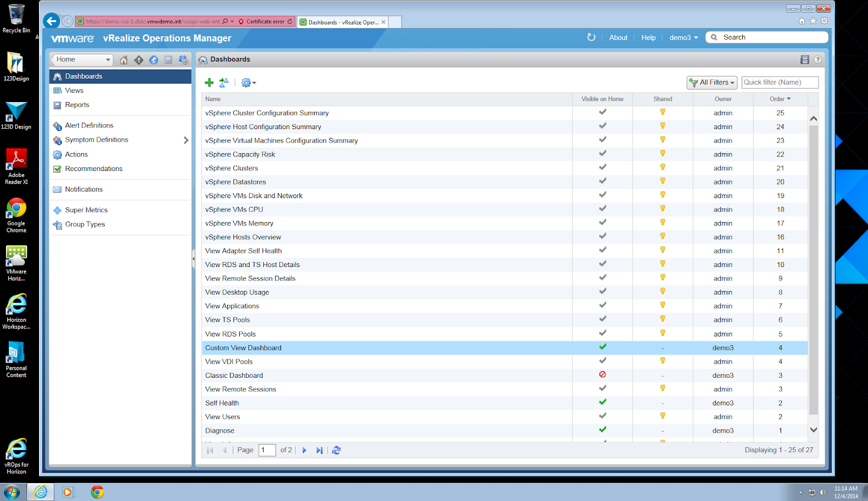Switch to the Dashboards - vRealize browser tab
868x501 pixels.
click(x=342, y=22)
